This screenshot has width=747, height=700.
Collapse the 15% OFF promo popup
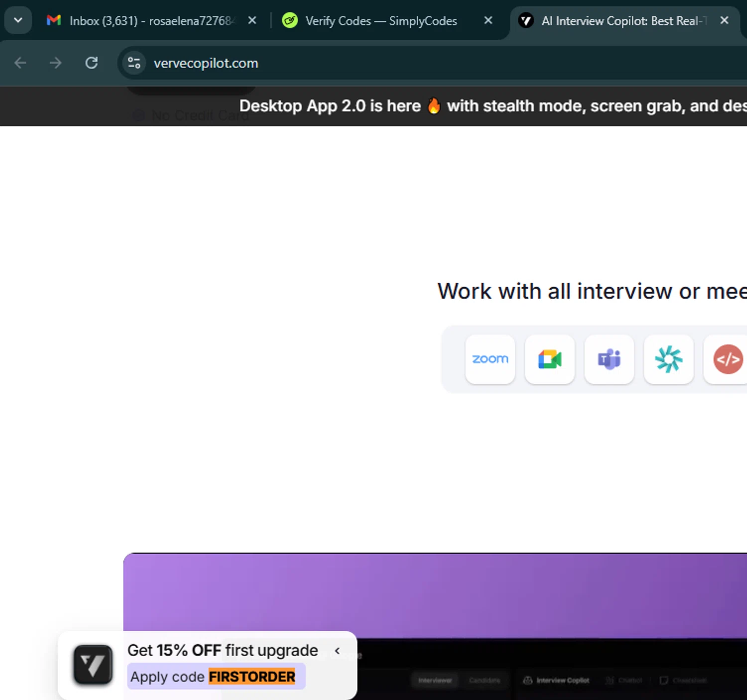[x=337, y=650]
